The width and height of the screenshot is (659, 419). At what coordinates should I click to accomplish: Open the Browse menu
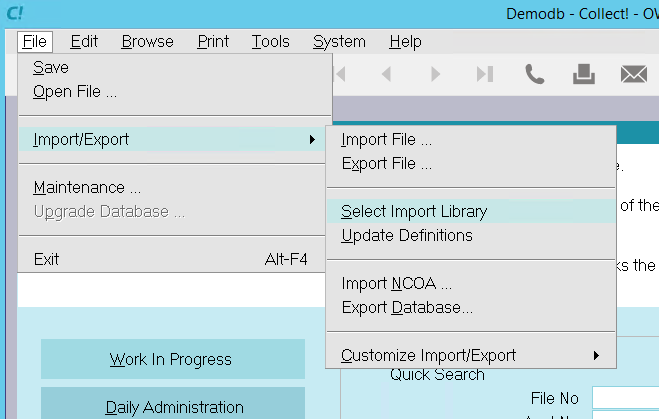pyautogui.click(x=148, y=42)
